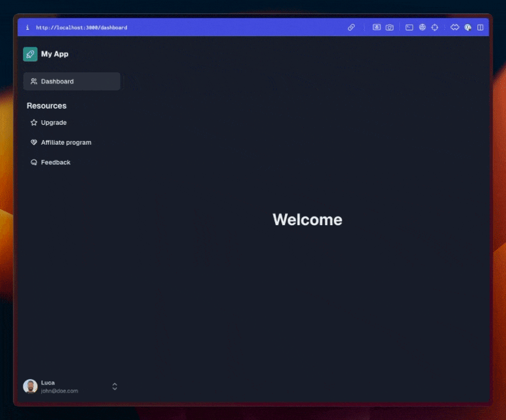This screenshot has height=420, width=506.
Task: Click the localhost URL address field
Action: click(x=82, y=27)
